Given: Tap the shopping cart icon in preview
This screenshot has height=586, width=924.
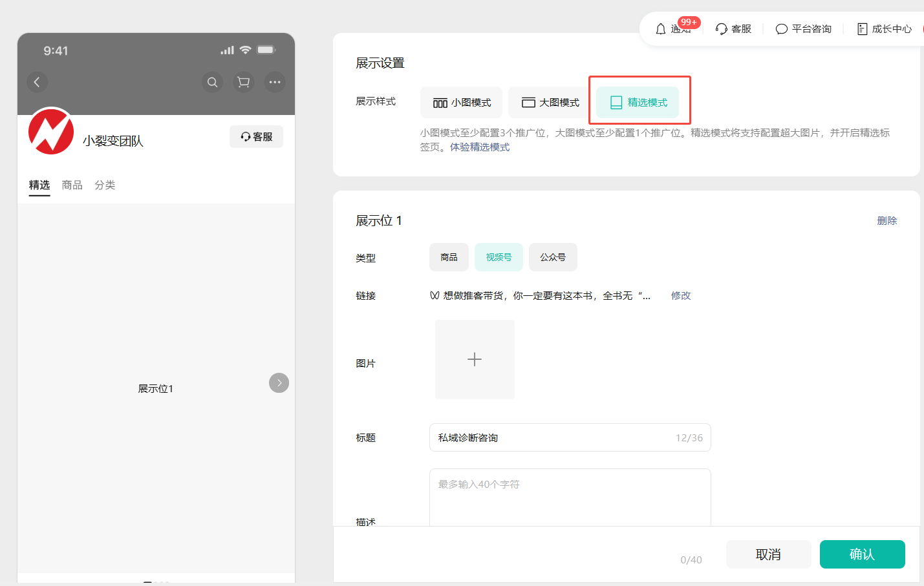Looking at the screenshot, I should click(x=243, y=82).
